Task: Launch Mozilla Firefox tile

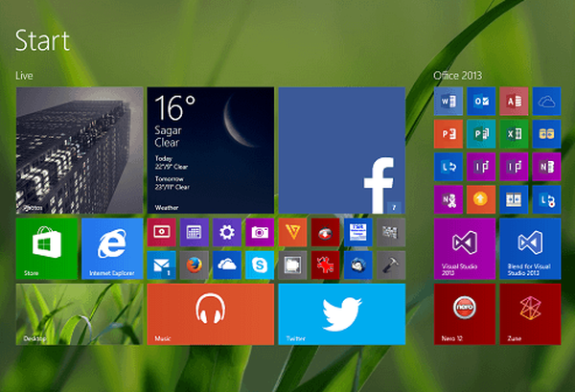Action: click(x=195, y=265)
